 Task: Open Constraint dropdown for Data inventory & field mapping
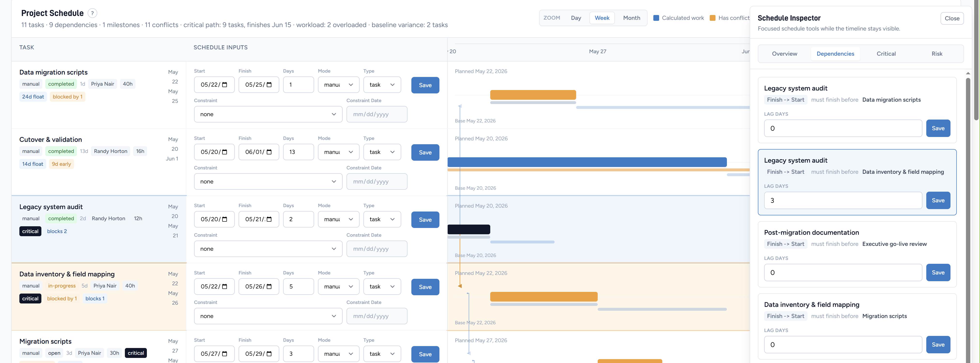tap(268, 316)
